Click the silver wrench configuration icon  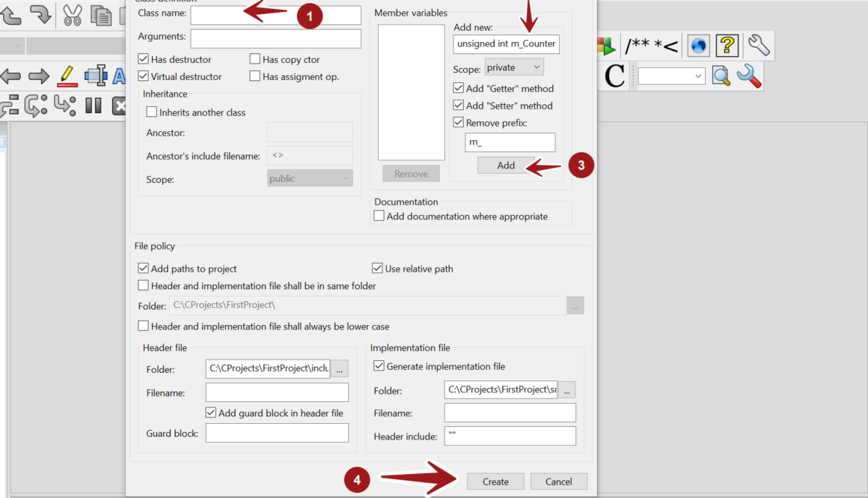pyautogui.click(x=759, y=46)
